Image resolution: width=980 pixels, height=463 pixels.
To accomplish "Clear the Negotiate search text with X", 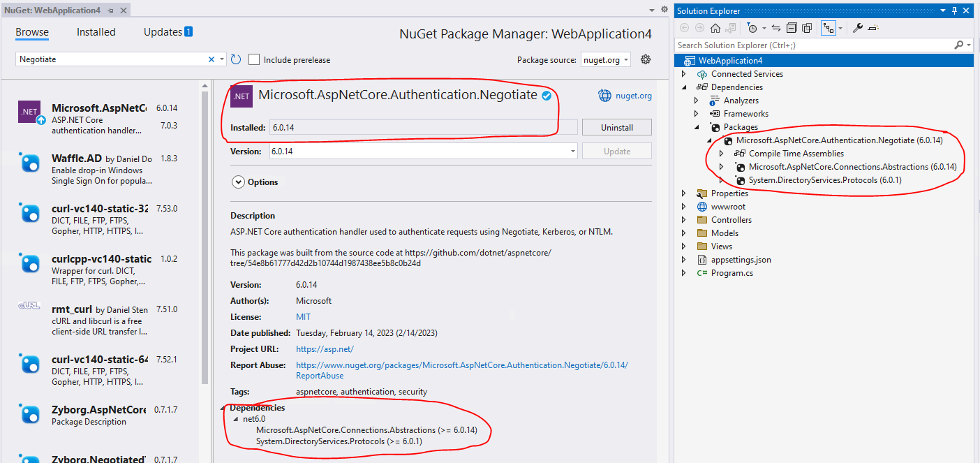I will tap(211, 59).
